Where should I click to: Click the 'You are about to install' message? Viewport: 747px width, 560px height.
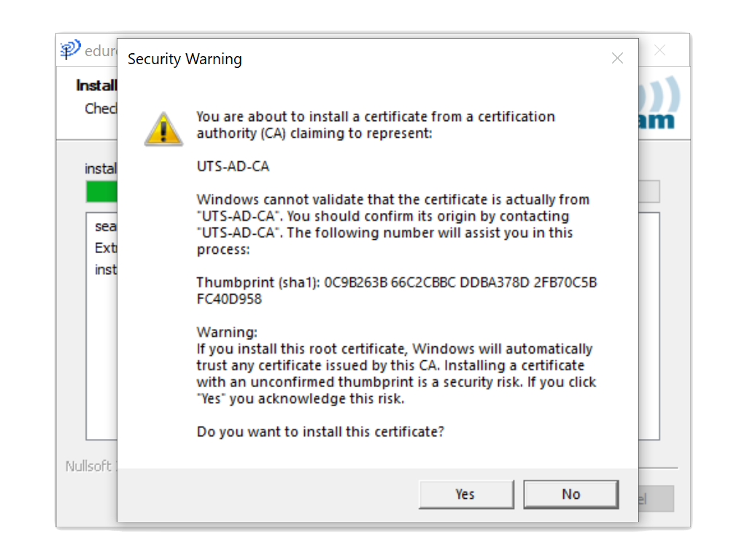click(376, 125)
